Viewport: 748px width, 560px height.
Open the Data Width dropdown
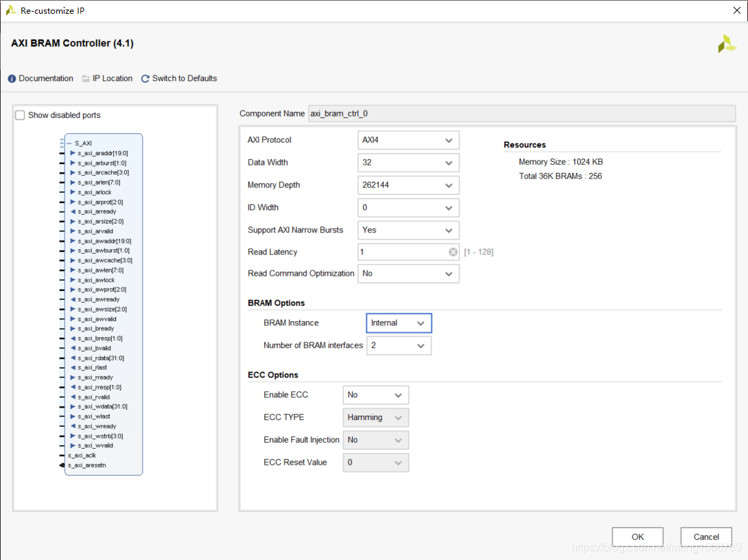pyautogui.click(x=408, y=163)
